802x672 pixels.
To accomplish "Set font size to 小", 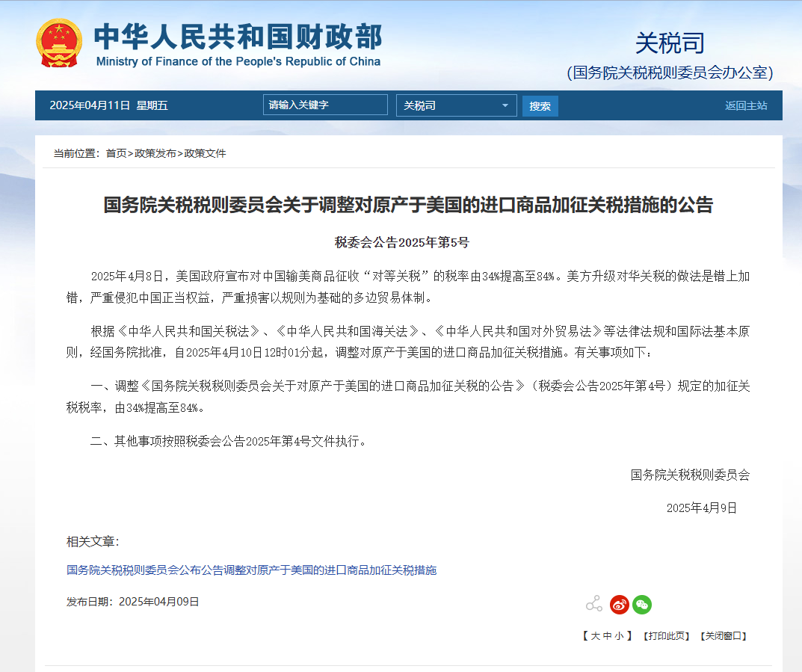I will point(619,635).
